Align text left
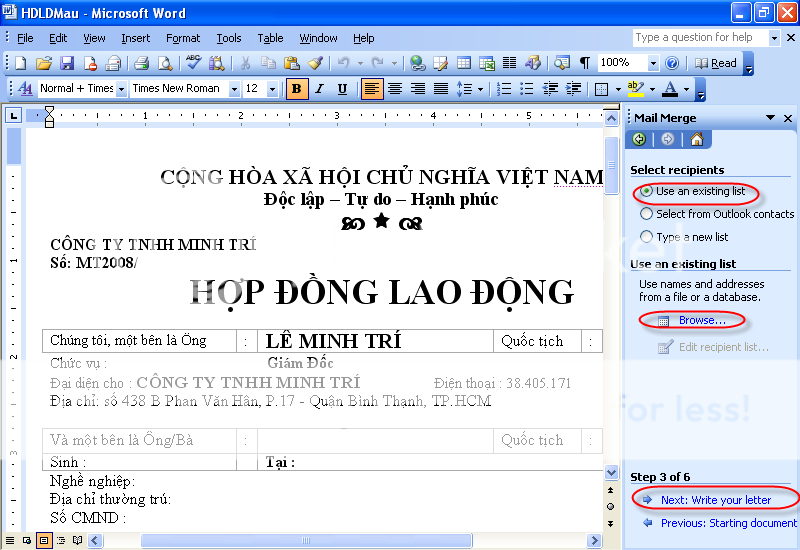The image size is (800, 550). tap(371, 89)
